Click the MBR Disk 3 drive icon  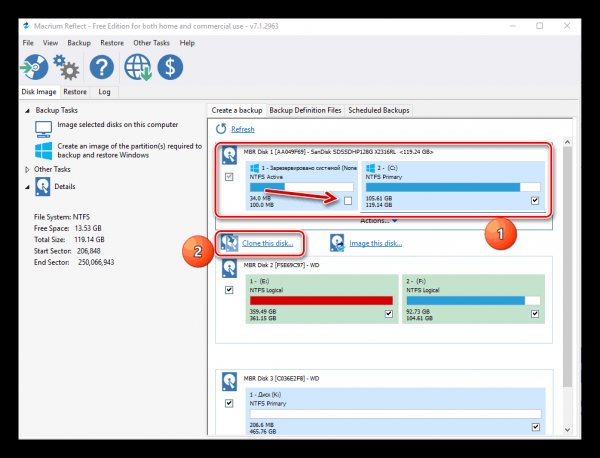229,382
